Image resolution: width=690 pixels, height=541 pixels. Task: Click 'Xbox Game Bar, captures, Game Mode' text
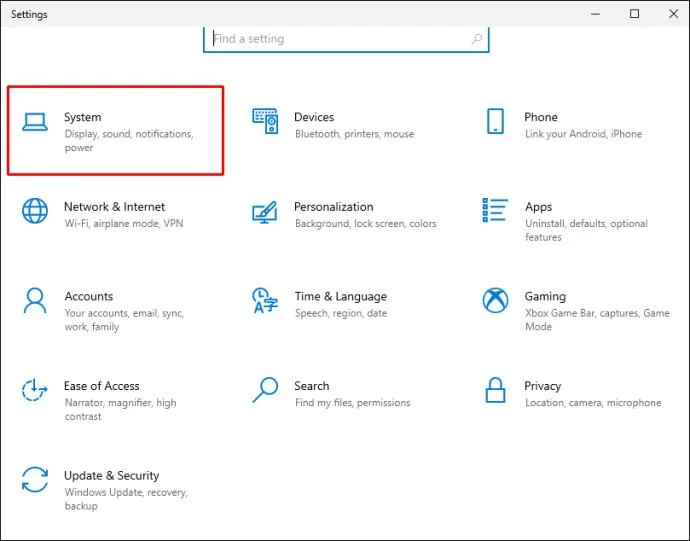(x=597, y=320)
